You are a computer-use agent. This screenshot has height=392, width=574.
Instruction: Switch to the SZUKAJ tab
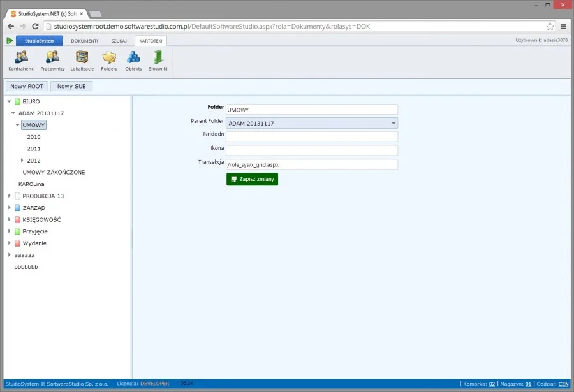point(119,41)
